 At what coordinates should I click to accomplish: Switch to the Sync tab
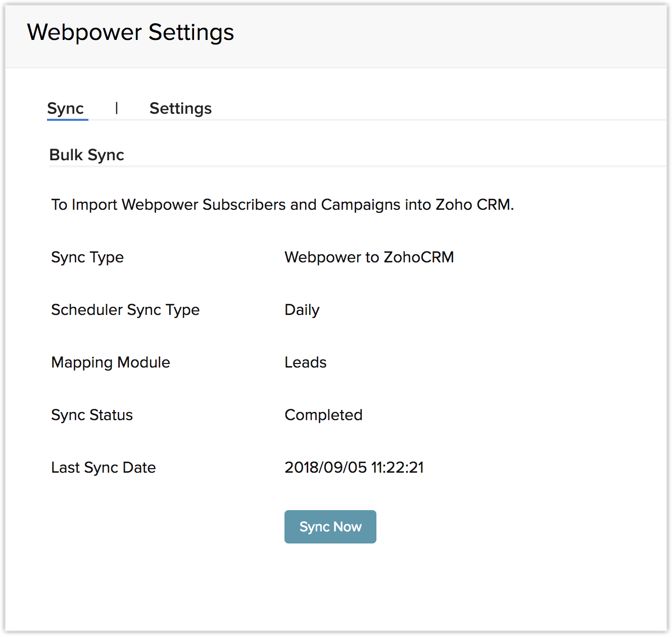(x=66, y=109)
